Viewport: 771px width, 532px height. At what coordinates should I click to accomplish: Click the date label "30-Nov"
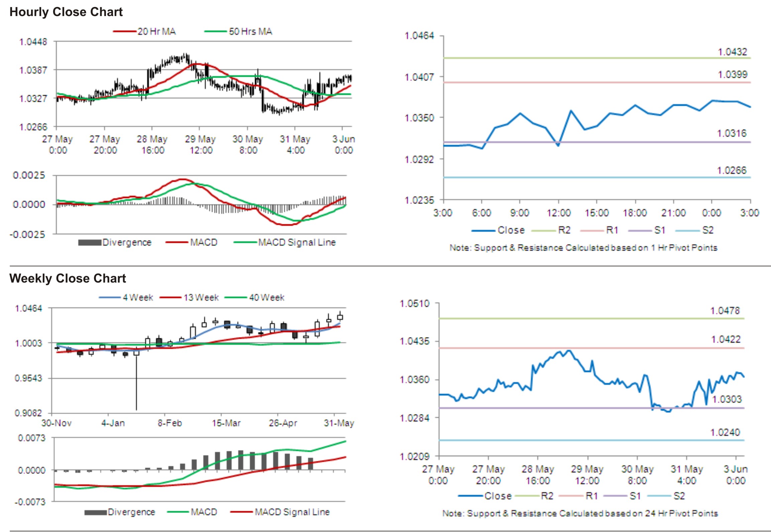pyautogui.click(x=57, y=423)
